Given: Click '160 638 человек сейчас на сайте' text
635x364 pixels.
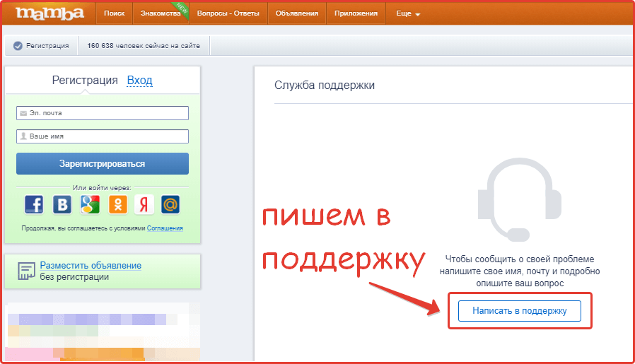Looking at the screenshot, I should pos(144,46).
